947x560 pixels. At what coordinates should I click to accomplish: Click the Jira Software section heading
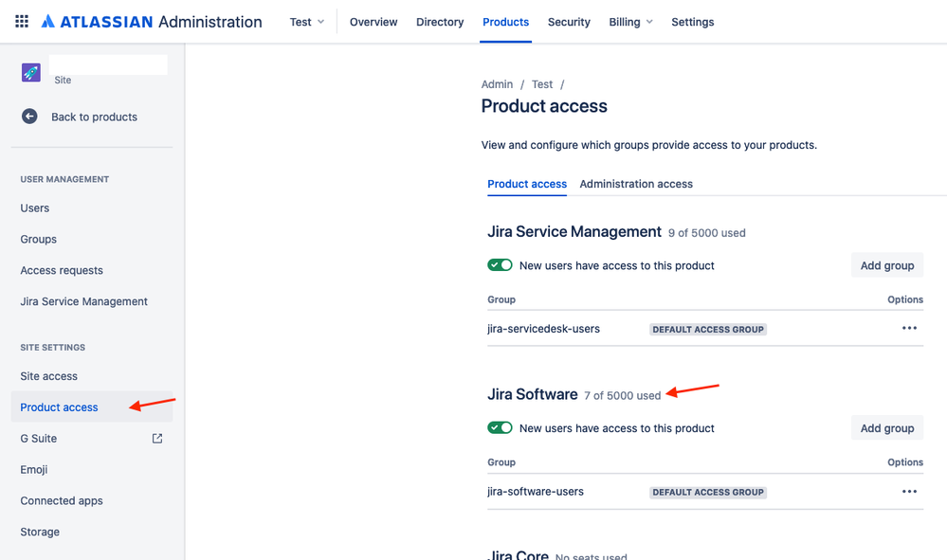pyautogui.click(x=533, y=395)
